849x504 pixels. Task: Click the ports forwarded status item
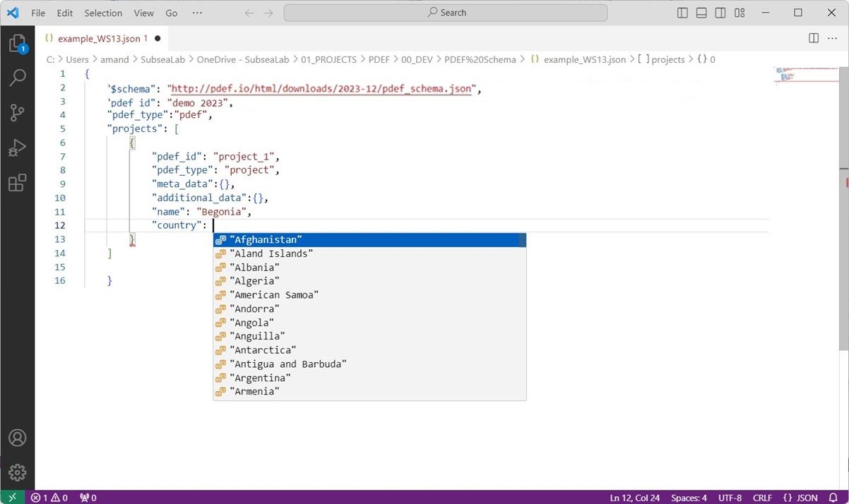pyautogui.click(x=88, y=498)
